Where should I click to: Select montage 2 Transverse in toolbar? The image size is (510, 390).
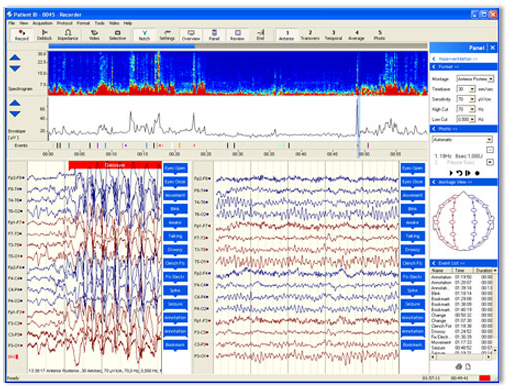pyautogui.click(x=310, y=35)
